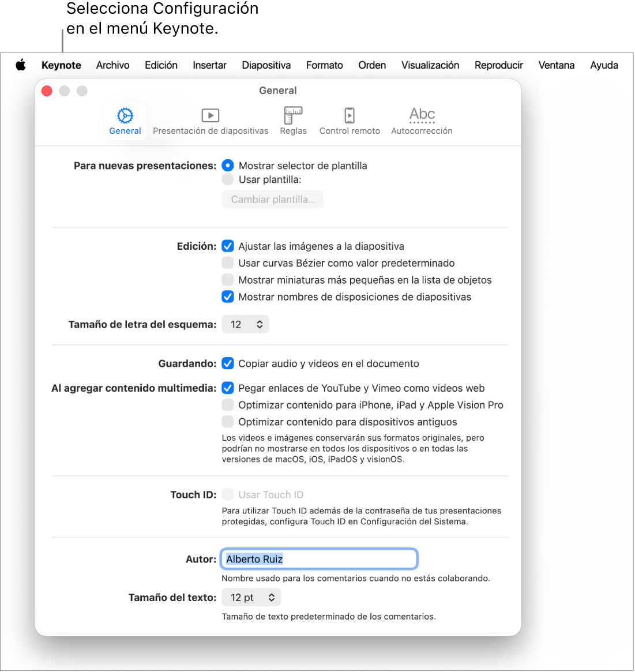This screenshot has width=635, height=672.
Task: Enable Optimizar contenido para dispositivos antiguos
Action: coord(228,422)
